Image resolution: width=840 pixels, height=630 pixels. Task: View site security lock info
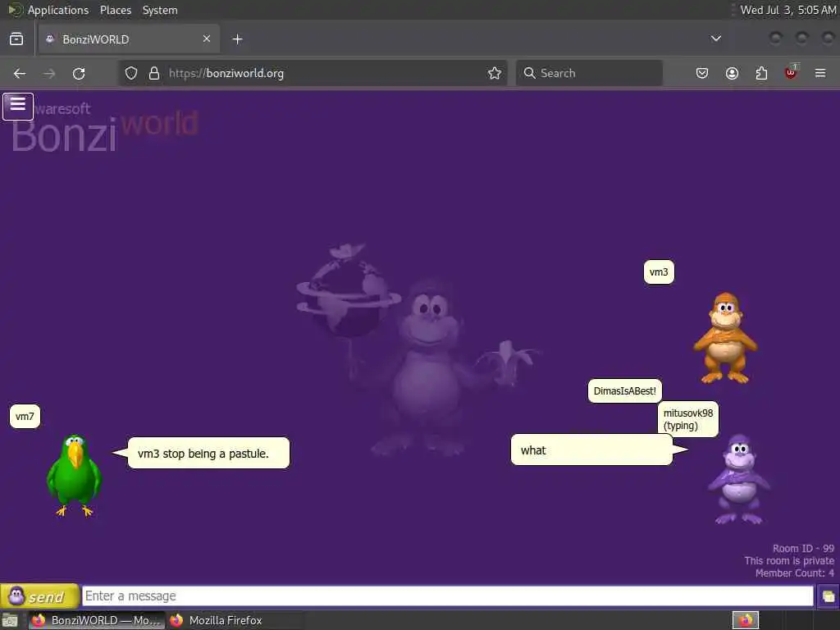tap(154, 73)
